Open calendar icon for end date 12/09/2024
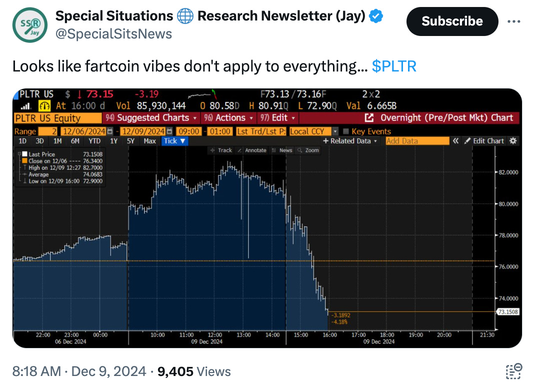Image resolution: width=536 pixels, height=392 pixels. [169, 131]
